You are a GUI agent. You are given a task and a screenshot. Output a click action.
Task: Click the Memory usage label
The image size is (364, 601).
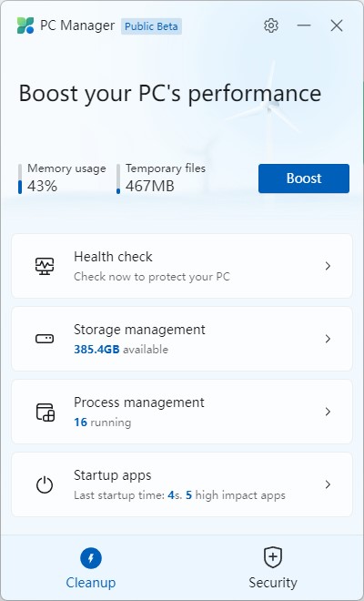tap(66, 168)
